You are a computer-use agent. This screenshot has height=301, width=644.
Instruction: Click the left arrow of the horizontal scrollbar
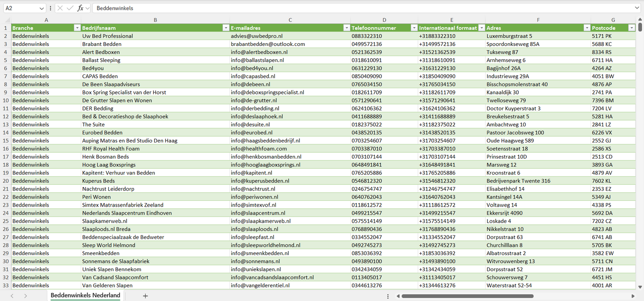(398, 296)
